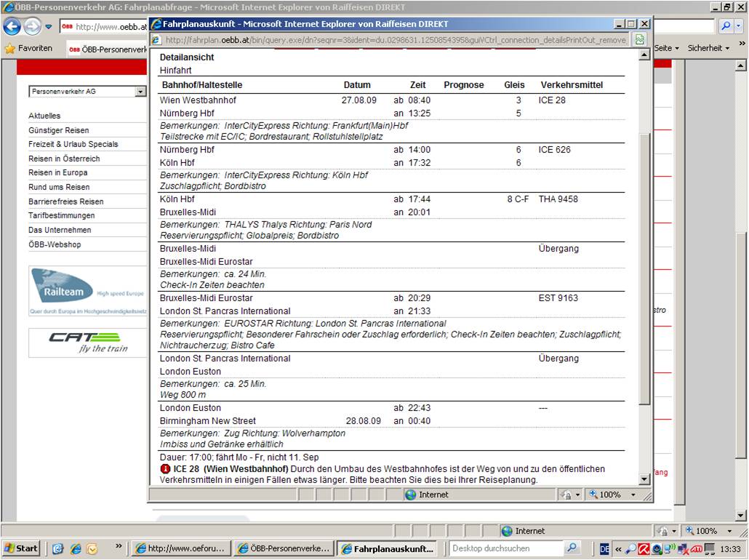
Task: Open the Reisen in Österreich link
Action: click(x=64, y=159)
